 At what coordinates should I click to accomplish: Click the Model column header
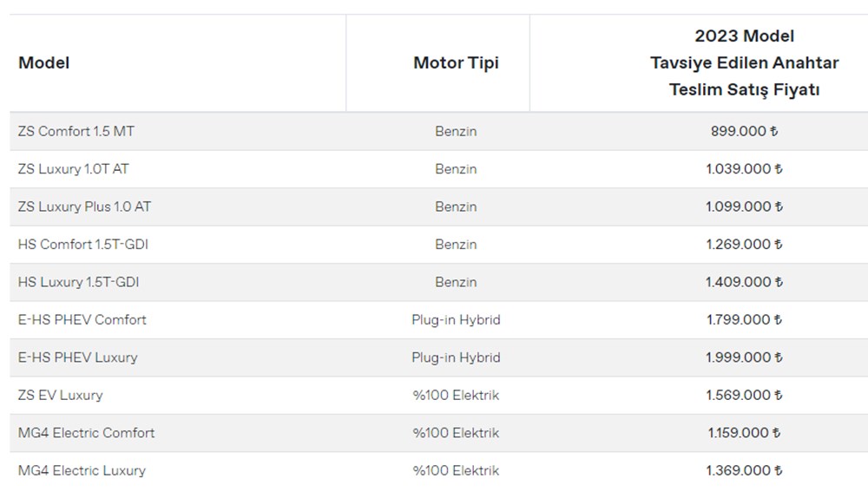(44, 62)
